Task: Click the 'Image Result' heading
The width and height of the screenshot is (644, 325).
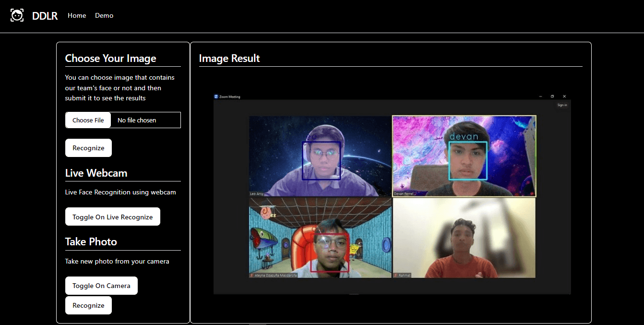Action: pyautogui.click(x=229, y=59)
